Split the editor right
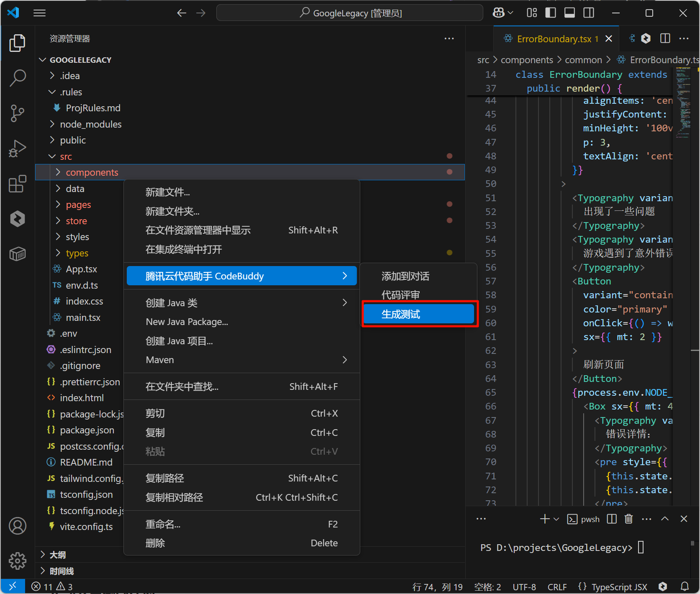This screenshot has height=594, width=700. pos(665,38)
